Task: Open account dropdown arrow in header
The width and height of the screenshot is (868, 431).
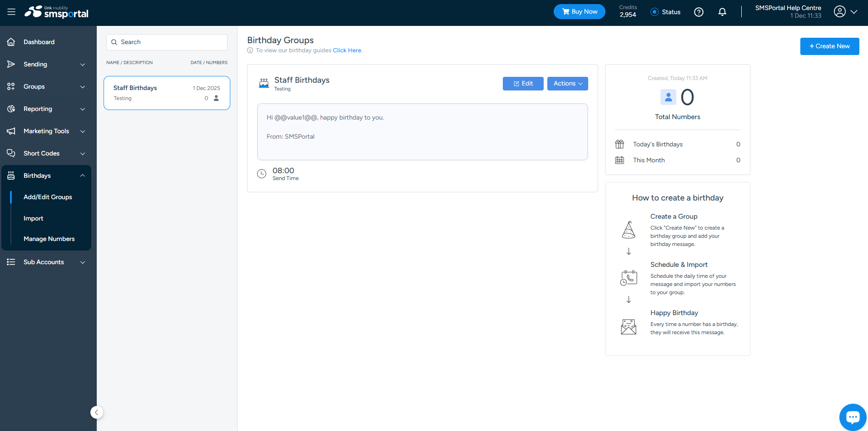Action: tap(854, 12)
